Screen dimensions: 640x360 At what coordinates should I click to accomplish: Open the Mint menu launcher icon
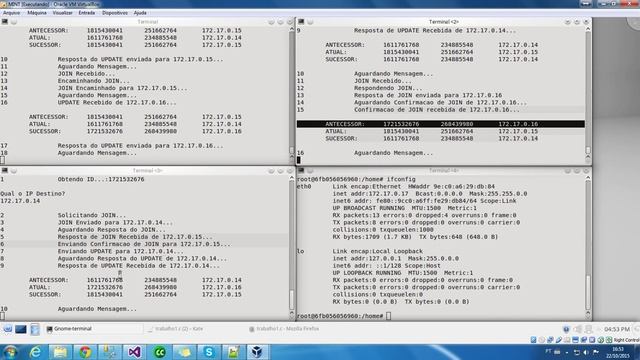pyautogui.click(x=7, y=329)
